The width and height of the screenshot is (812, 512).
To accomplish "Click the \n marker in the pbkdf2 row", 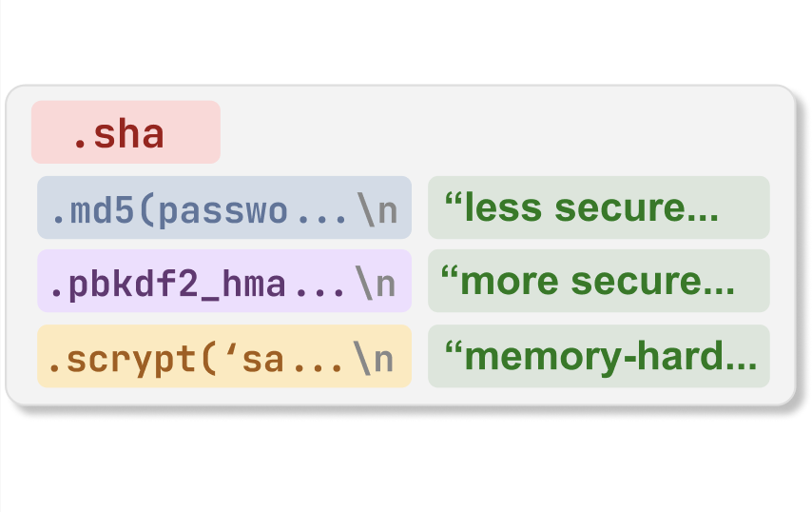I will click(x=377, y=282).
